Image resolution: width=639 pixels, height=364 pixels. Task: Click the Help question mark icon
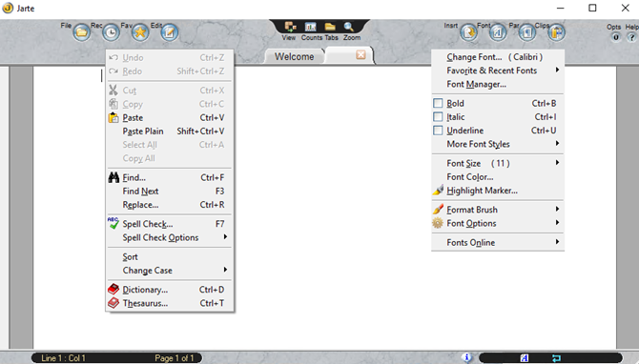point(631,37)
